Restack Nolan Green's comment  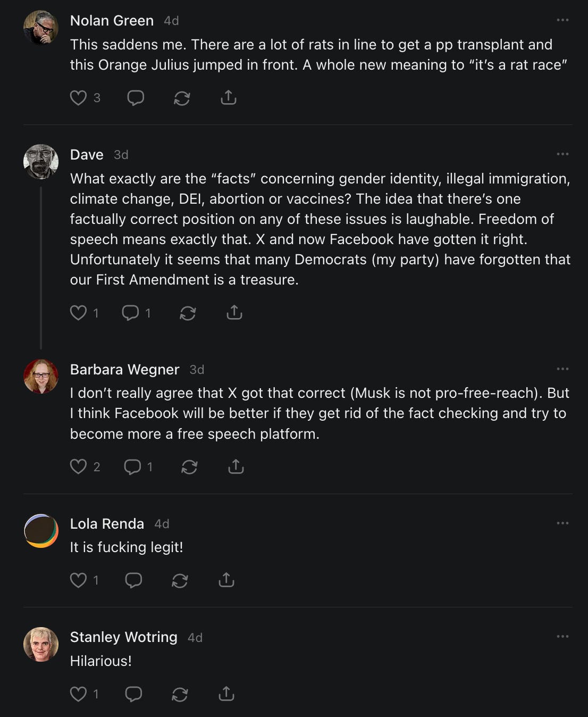(182, 98)
